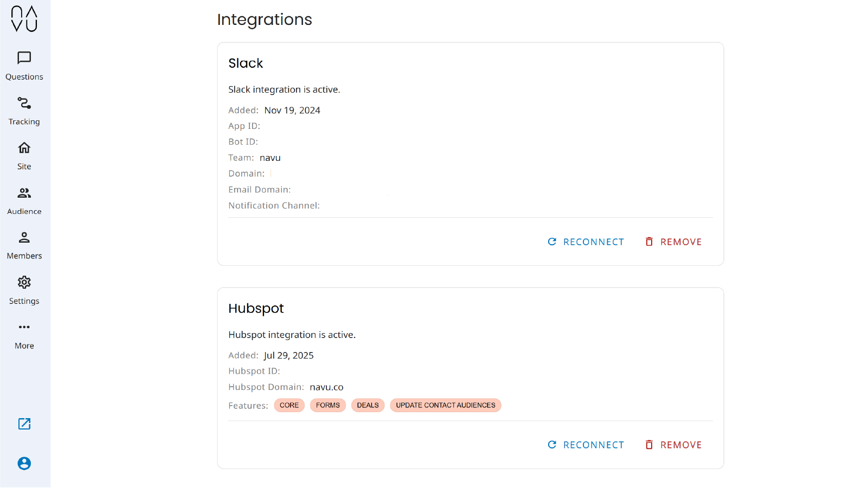
Task: Click the DEALS feature chip
Action: tap(368, 406)
